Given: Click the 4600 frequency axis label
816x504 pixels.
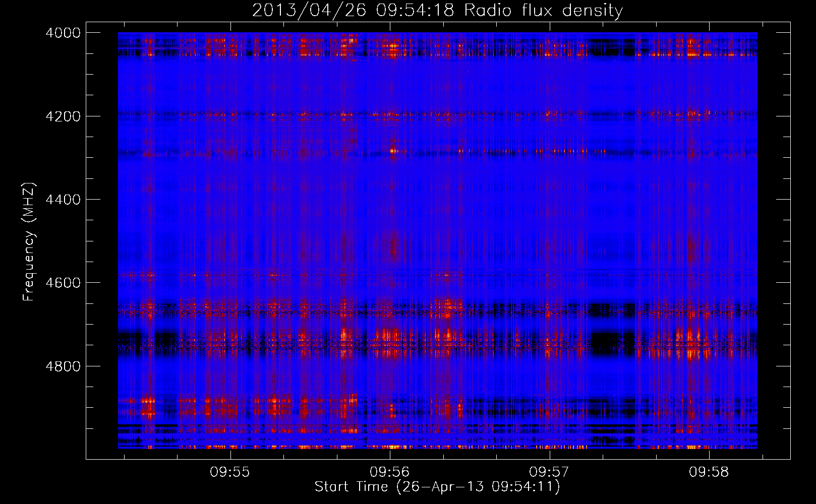Looking at the screenshot, I should (63, 283).
